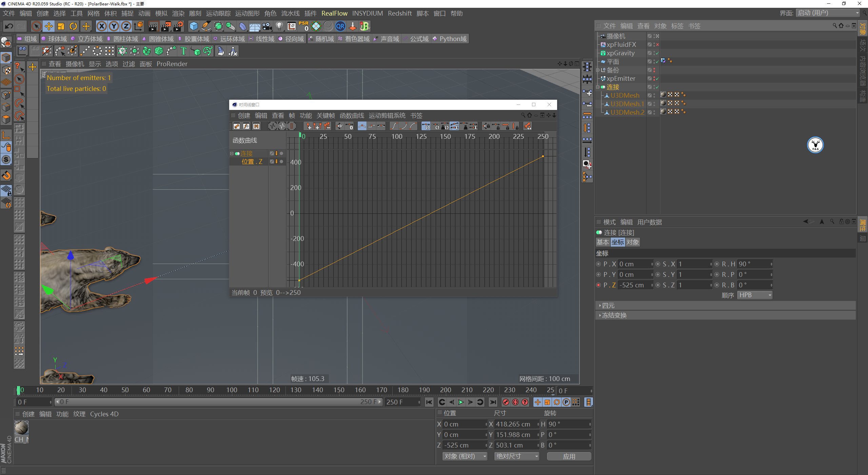
Task: Click Record Active Objects keyframe button
Action: pyautogui.click(x=506, y=402)
